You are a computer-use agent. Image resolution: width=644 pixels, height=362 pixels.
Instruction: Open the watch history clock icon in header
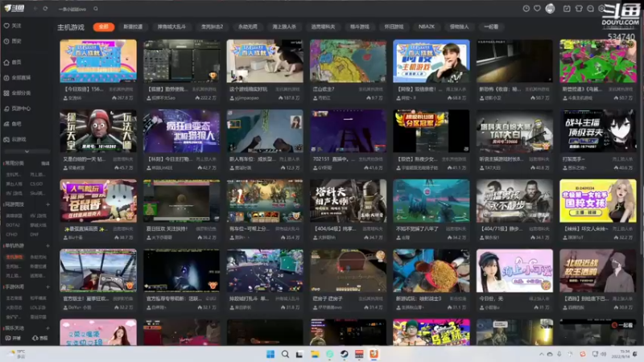pyautogui.click(x=526, y=9)
